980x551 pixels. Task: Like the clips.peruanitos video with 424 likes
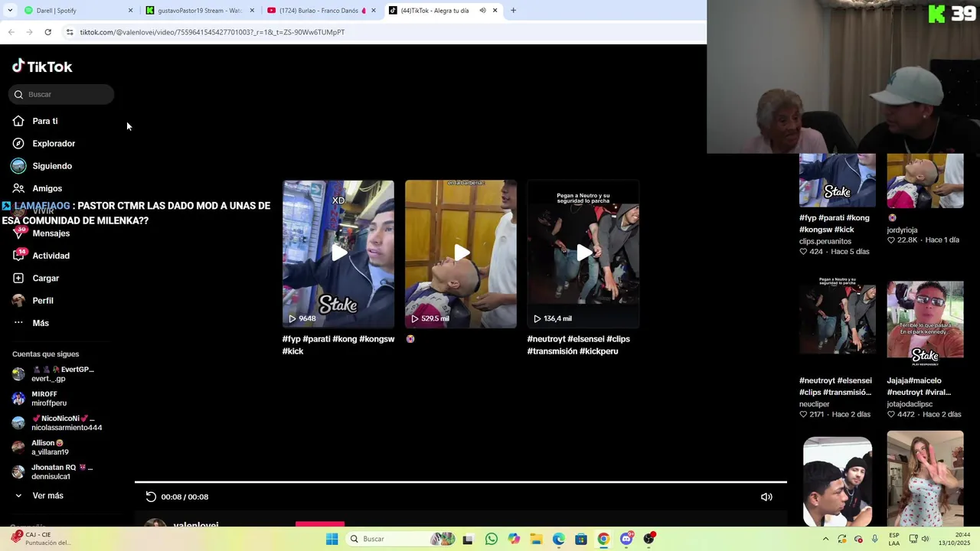[x=803, y=252]
